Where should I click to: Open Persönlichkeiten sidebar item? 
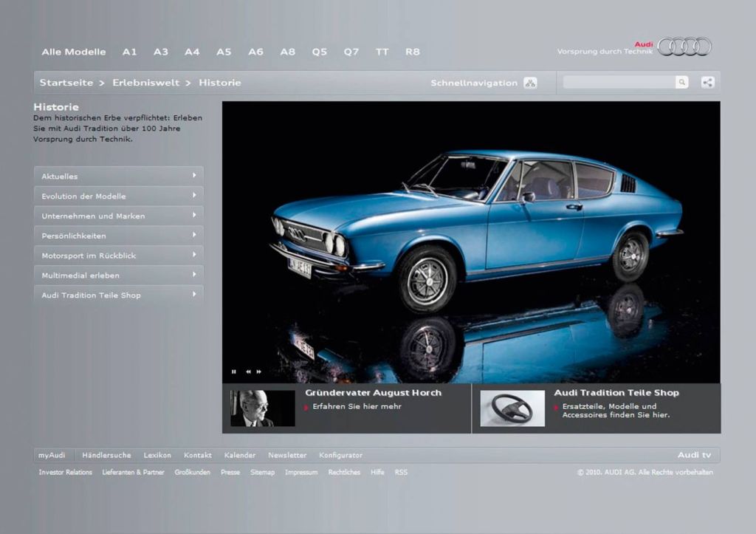tap(119, 236)
